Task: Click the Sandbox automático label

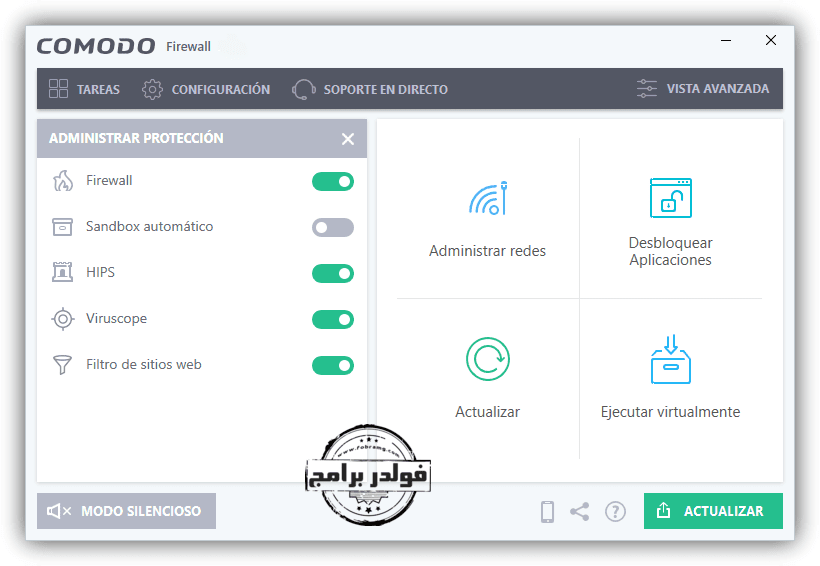Action: [150, 227]
